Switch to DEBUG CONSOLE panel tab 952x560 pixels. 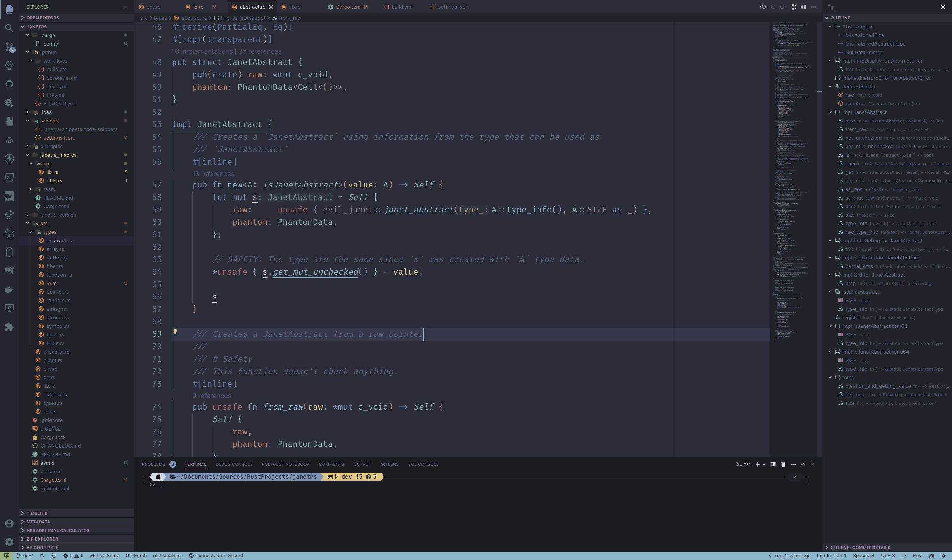[x=234, y=464]
